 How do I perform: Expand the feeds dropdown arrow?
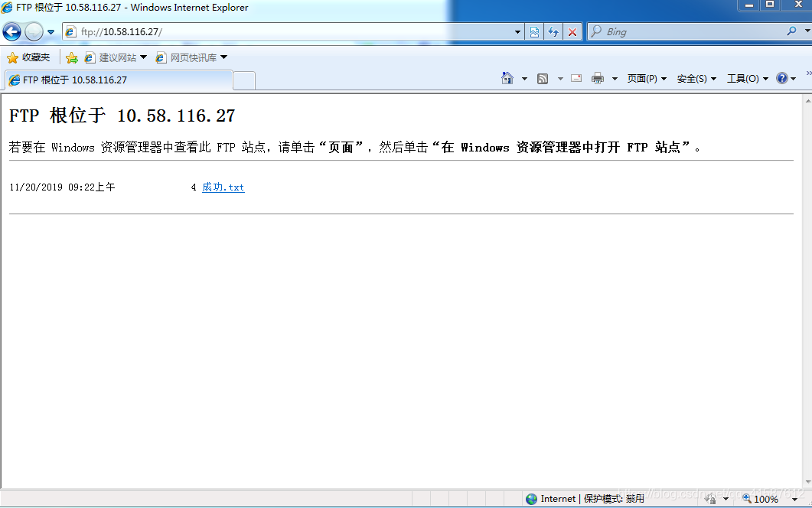pos(560,79)
